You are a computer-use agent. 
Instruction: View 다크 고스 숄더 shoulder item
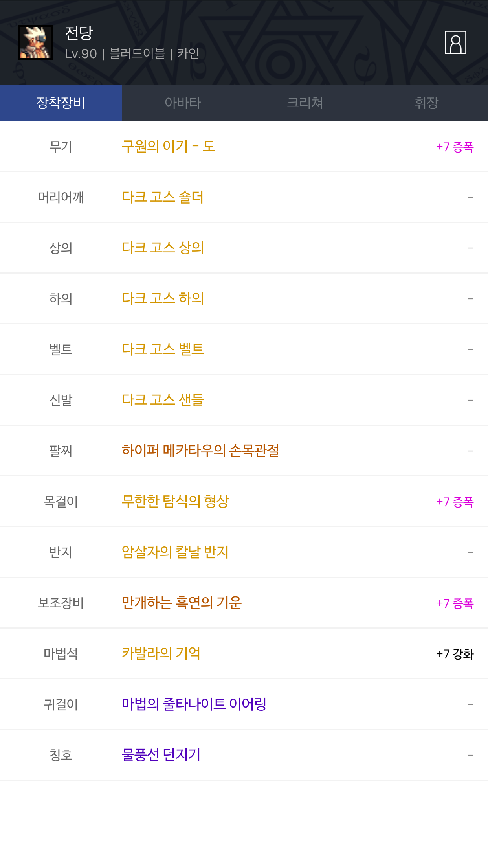[x=163, y=197]
